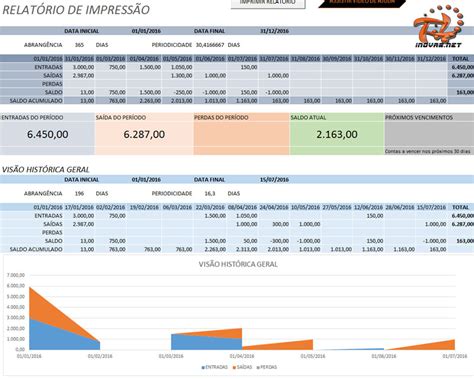Click the 22/03/2016 column header
Image resolution: width=474 pixels, height=379 pixels.
click(x=210, y=207)
